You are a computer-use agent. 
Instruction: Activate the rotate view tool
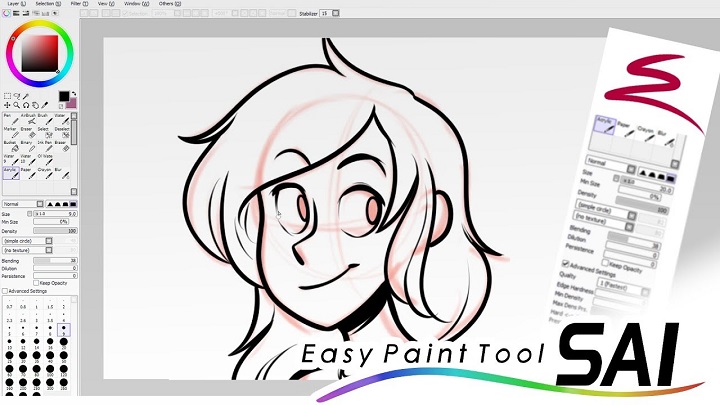26,105
